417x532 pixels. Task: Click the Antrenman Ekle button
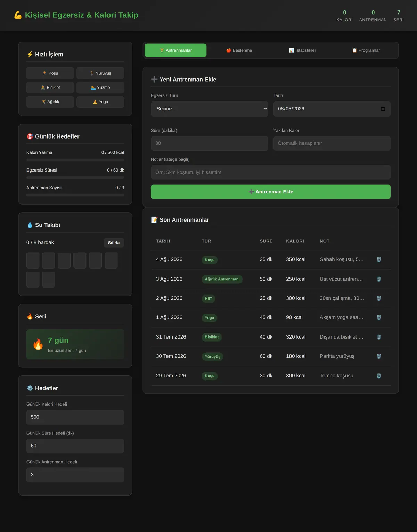point(271,192)
